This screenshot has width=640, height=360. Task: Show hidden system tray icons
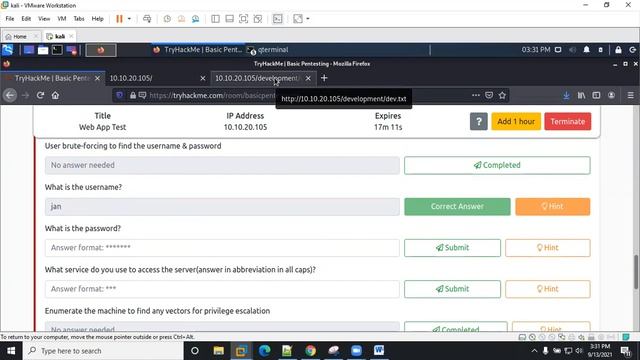534,351
